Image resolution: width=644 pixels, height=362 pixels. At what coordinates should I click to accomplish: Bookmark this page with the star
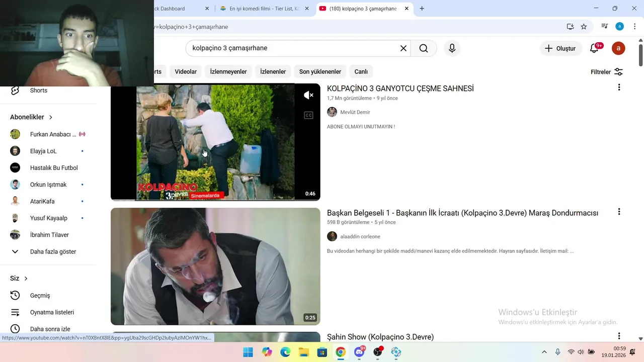click(584, 27)
